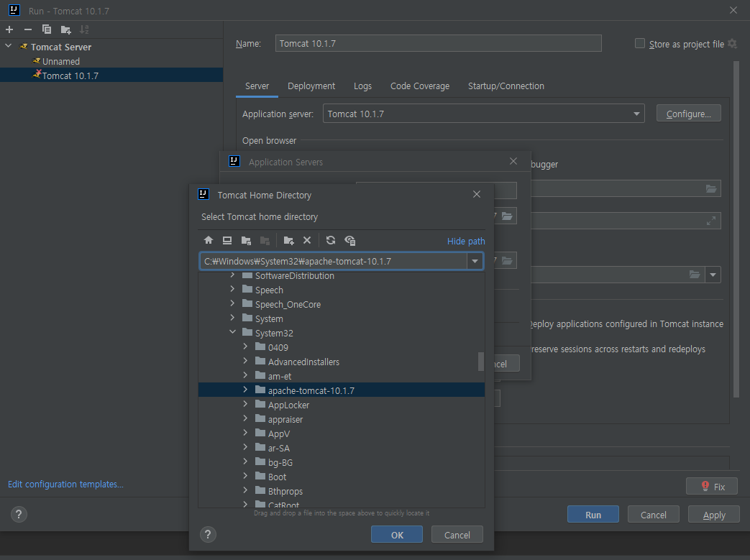Collapse the Tomcat Server tree node

(8, 47)
